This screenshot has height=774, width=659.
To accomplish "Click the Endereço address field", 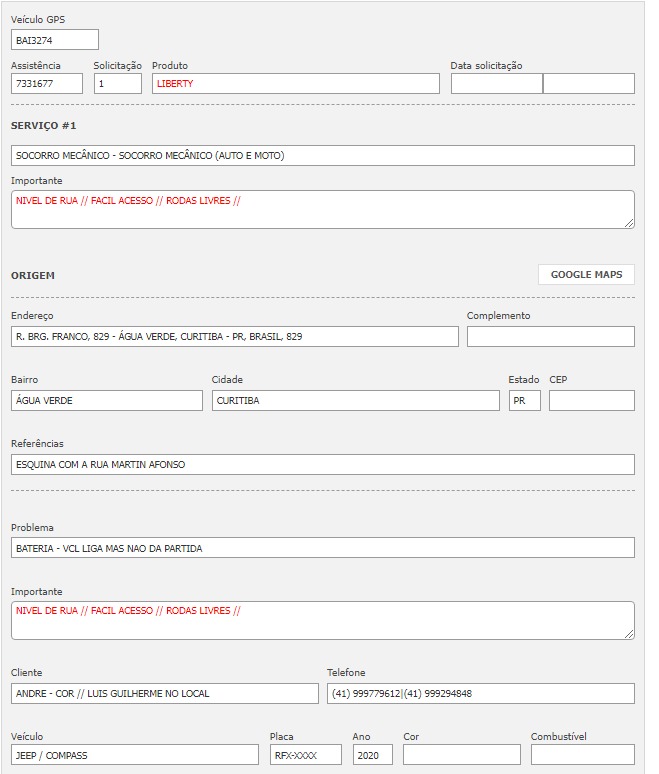I will [234, 337].
